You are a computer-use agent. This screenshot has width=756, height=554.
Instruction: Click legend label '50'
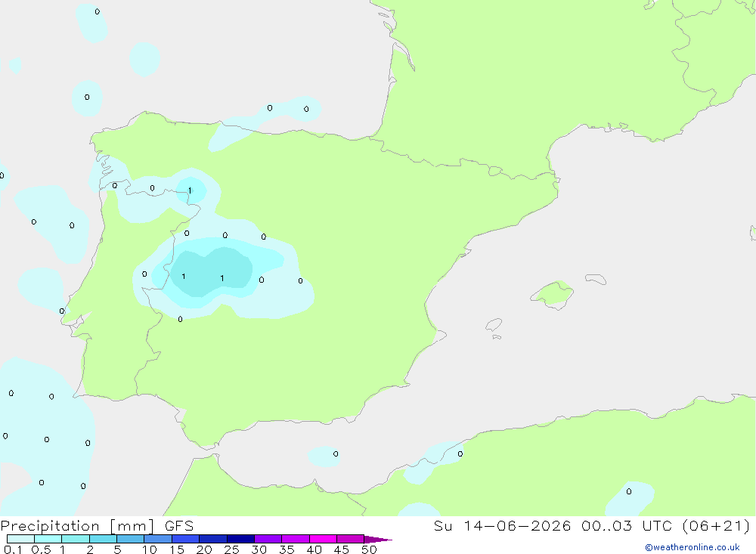pyautogui.click(x=369, y=549)
